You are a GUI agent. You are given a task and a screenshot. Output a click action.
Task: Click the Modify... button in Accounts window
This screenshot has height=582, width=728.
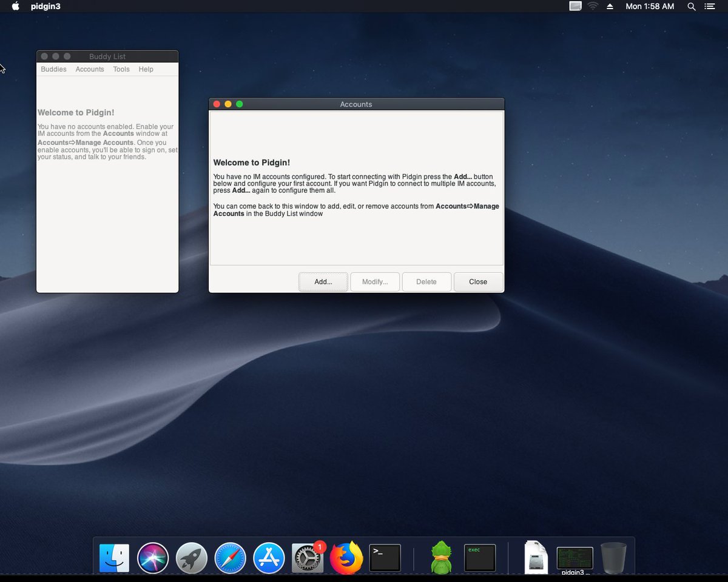(375, 282)
